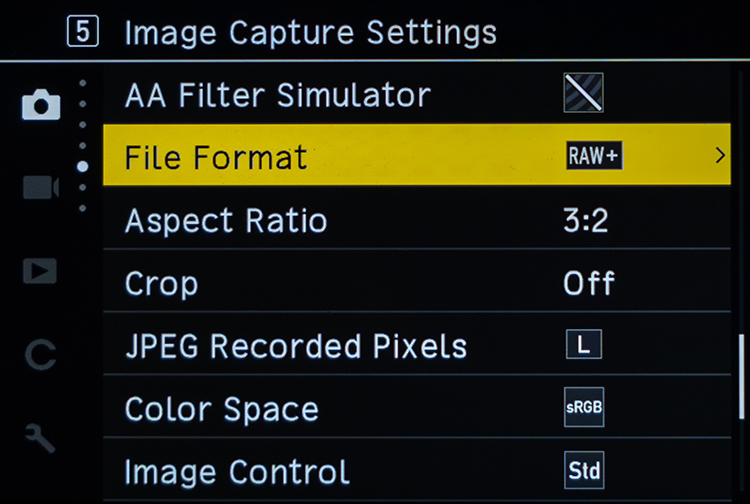750x504 pixels.
Task: Open the wrench setup icon
Action: pyautogui.click(x=41, y=437)
